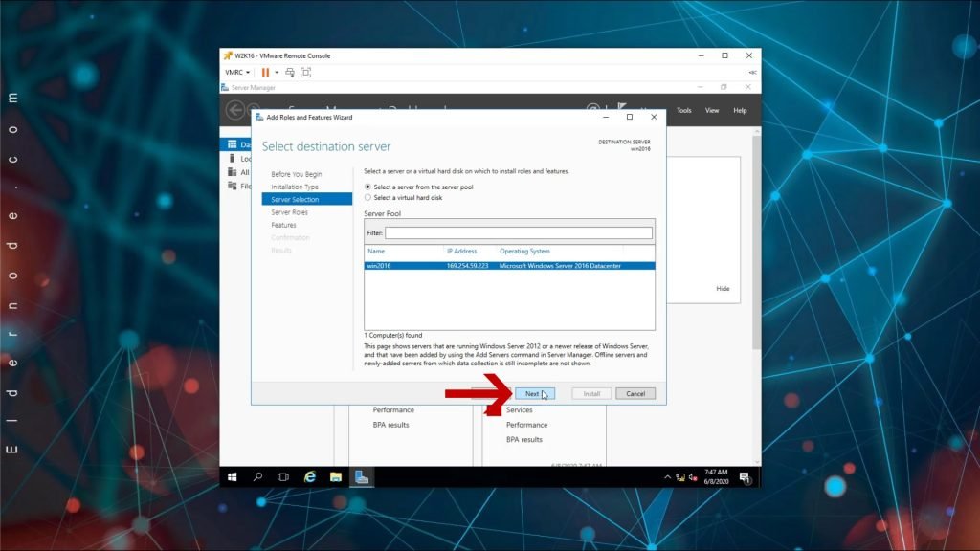Select the Local Server icon in the sidebar
The width and height of the screenshot is (980, 551).
pos(233,159)
